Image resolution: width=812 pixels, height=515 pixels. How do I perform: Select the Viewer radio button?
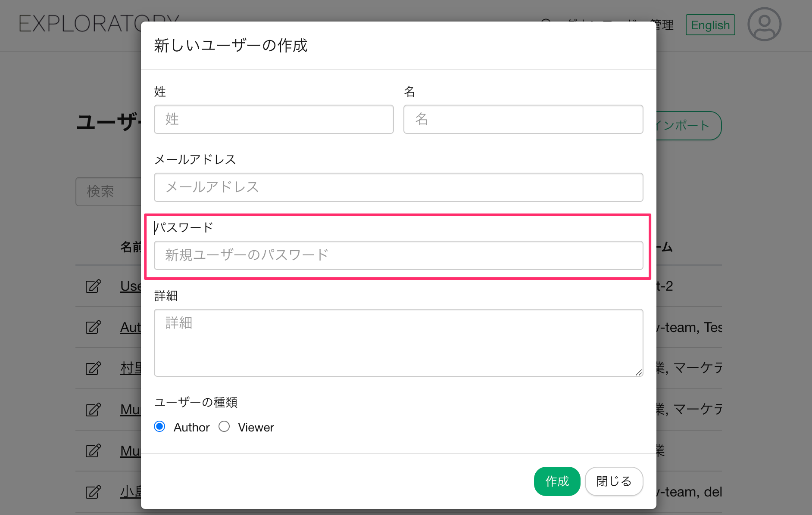coord(224,426)
